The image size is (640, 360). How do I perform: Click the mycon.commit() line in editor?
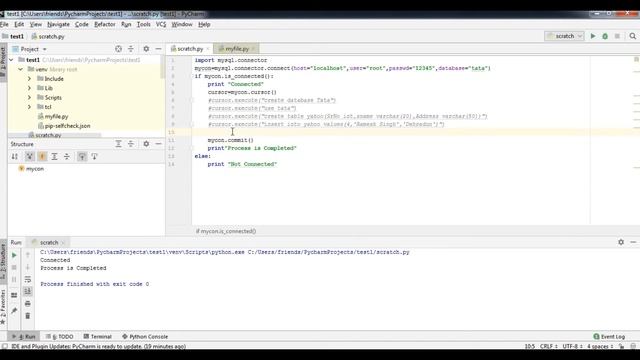[230, 140]
